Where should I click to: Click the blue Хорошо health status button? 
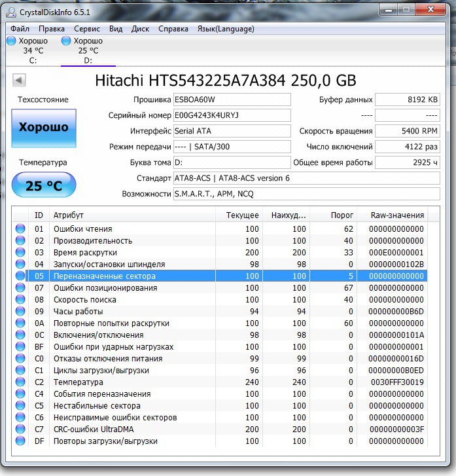(44, 128)
